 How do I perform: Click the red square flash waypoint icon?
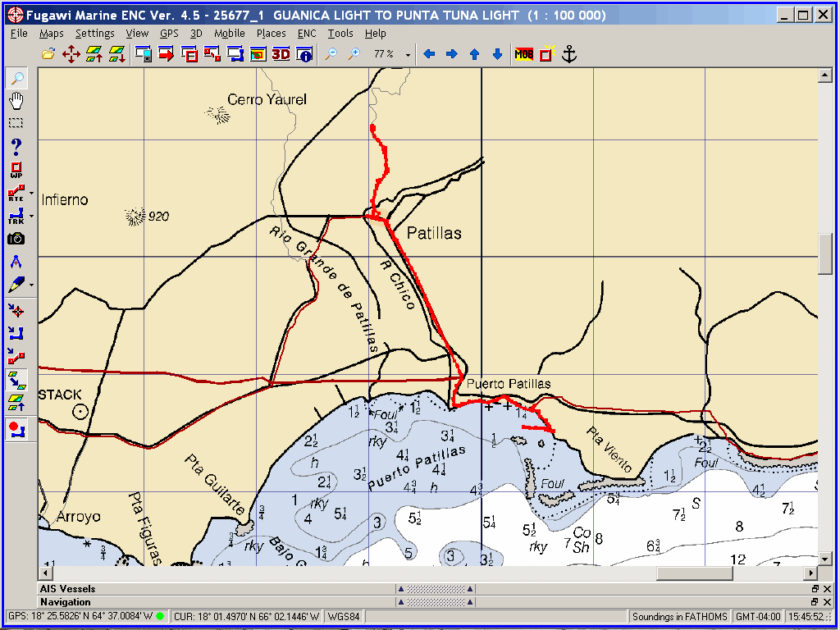point(546,54)
